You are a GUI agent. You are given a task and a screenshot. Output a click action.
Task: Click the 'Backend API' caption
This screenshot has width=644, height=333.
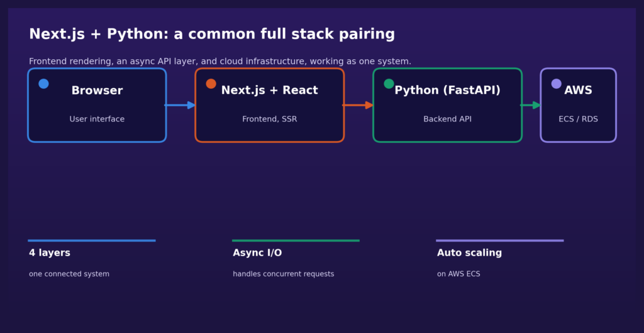click(448, 119)
